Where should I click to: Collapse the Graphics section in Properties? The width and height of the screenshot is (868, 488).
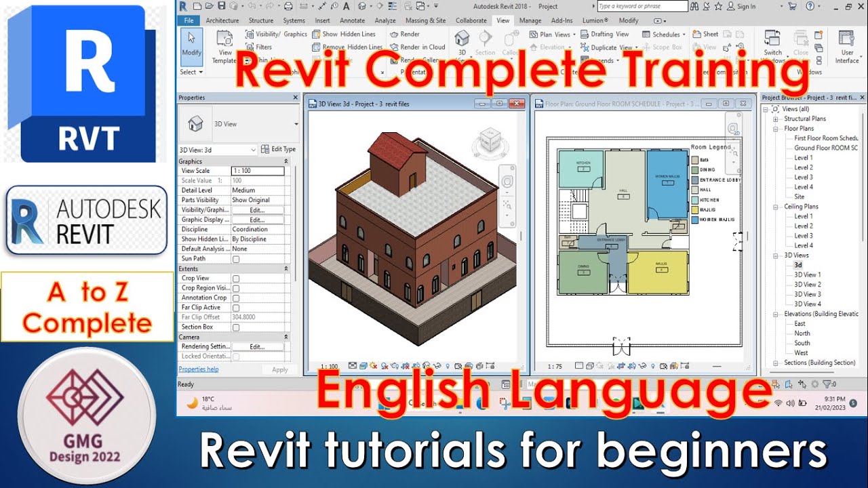pos(286,161)
